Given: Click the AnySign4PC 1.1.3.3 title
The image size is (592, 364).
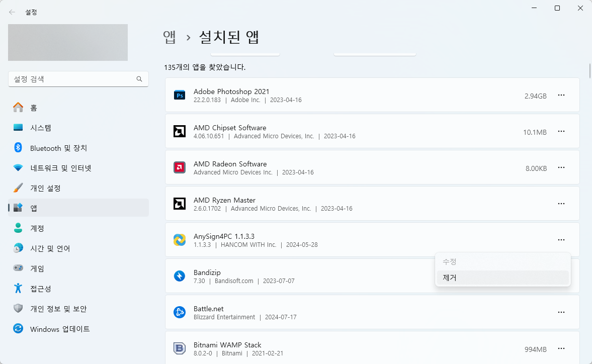Looking at the screenshot, I should pyautogui.click(x=224, y=236).
